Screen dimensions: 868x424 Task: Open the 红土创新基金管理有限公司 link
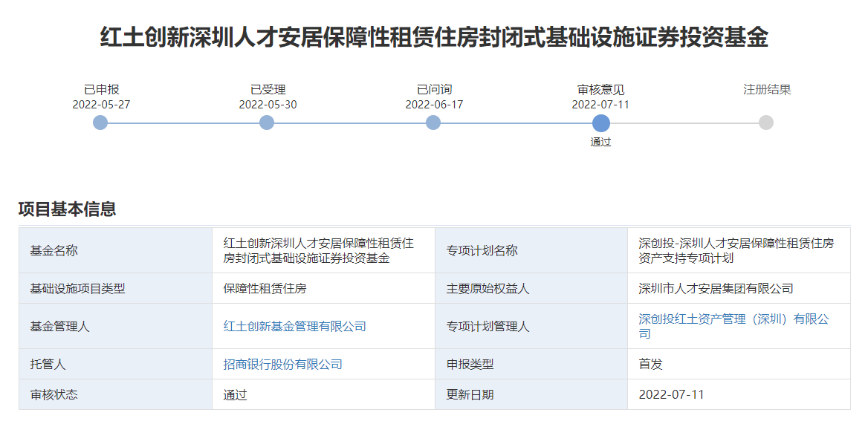tap(295, 327)
